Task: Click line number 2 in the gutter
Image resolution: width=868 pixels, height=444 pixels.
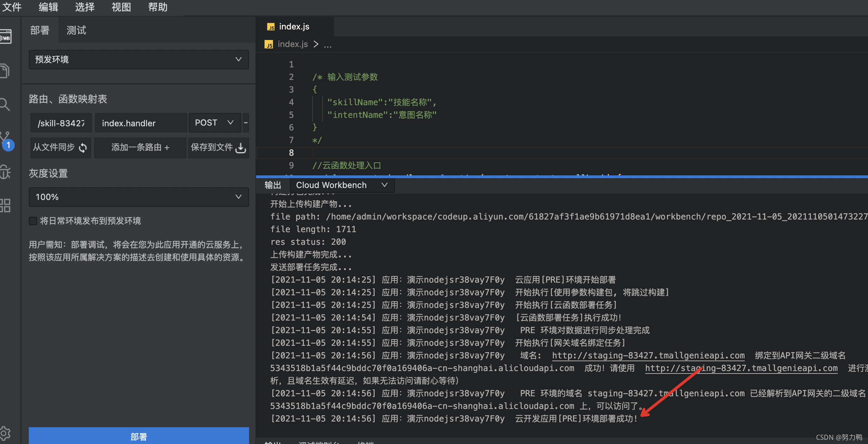Action: tap(291, 77)
